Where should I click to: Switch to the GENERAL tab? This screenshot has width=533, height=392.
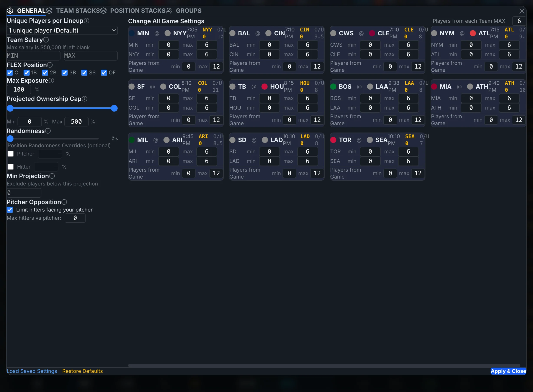click(x=26, y=11)
